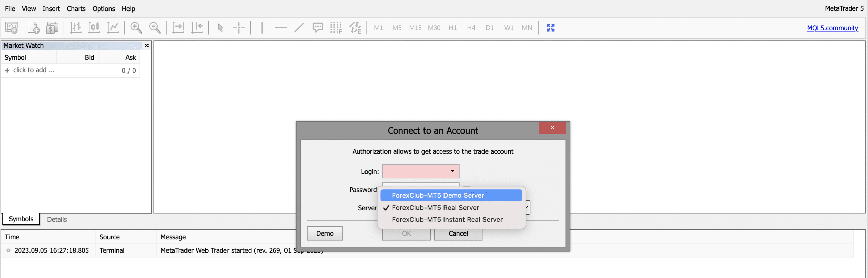Select the arrow cursor tool

[220, 28]
